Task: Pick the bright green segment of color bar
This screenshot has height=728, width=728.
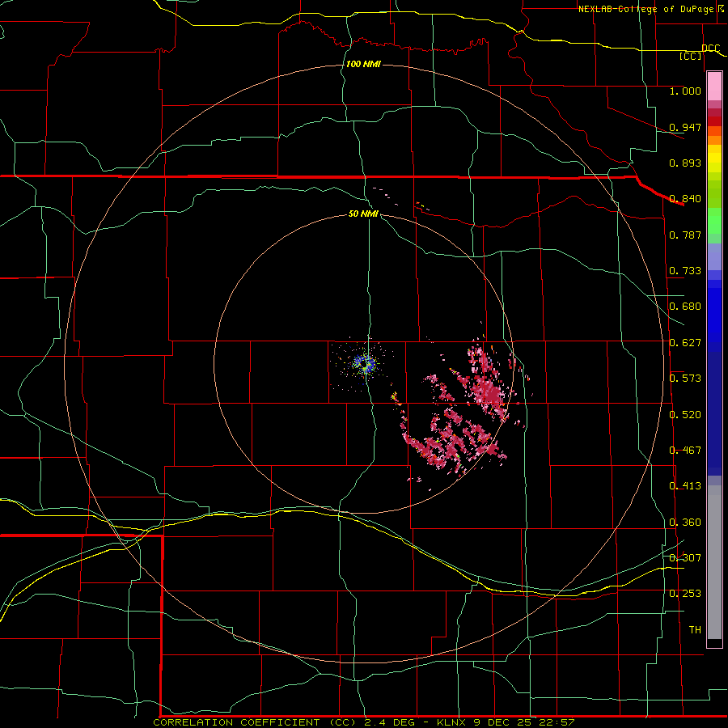Action: point(714,221)
